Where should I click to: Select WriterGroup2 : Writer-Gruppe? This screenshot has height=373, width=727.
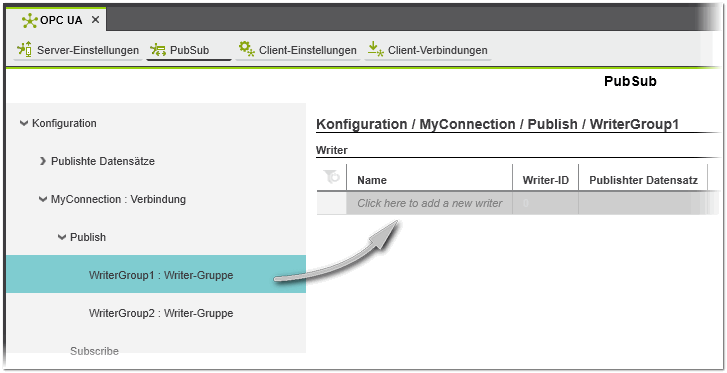pyautogui.click(x=161, y=313)
